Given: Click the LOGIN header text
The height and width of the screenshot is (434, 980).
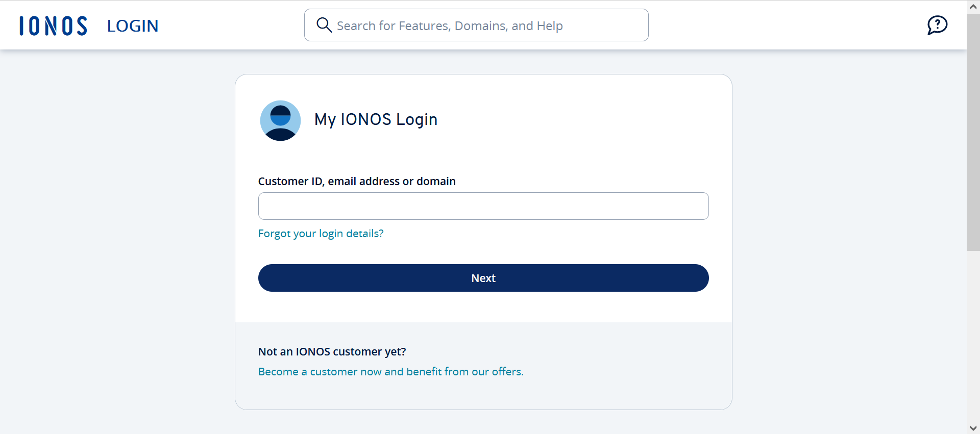Looking at the screenshot, I should click(x=133, y=26).
